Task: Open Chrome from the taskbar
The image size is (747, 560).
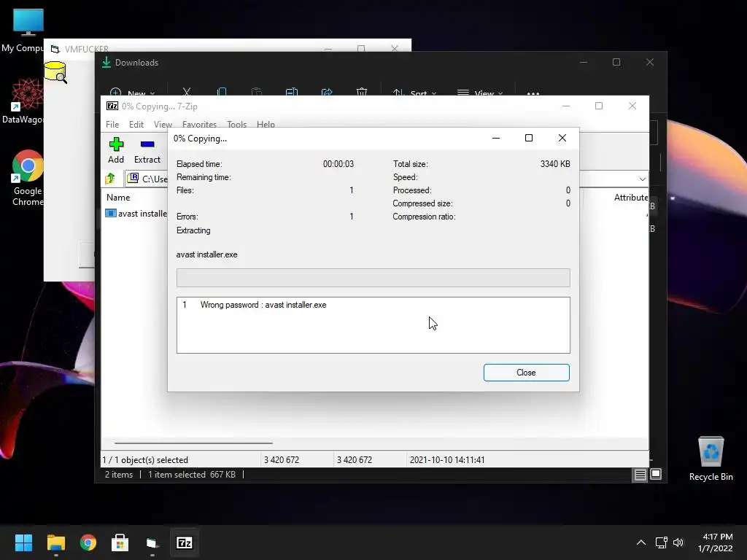Action: (88, 542)
